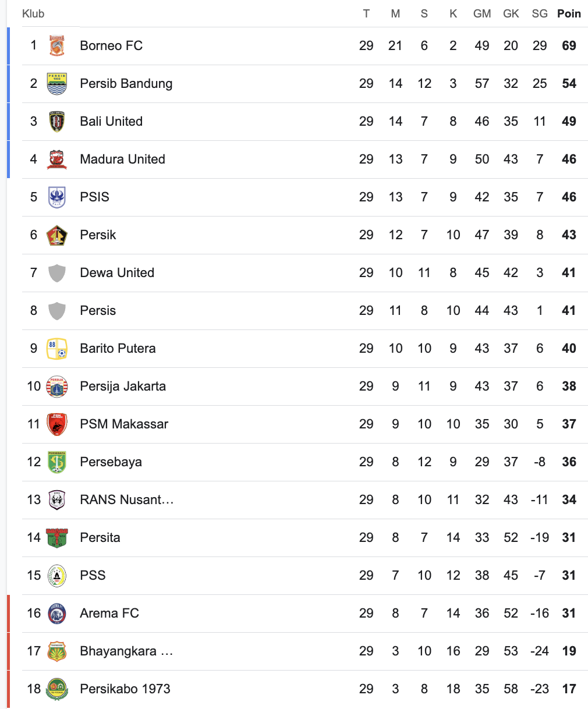The width and height of the screenshot is (588, 709).
Task: Click the Poin column header
Action: 569,13
